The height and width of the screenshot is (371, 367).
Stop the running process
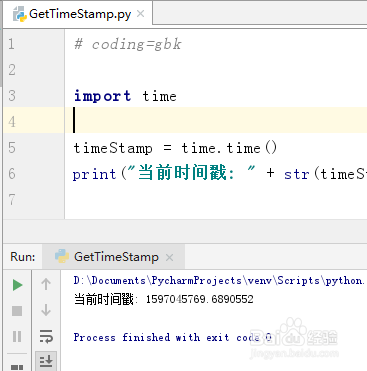(x=17, y=311)
